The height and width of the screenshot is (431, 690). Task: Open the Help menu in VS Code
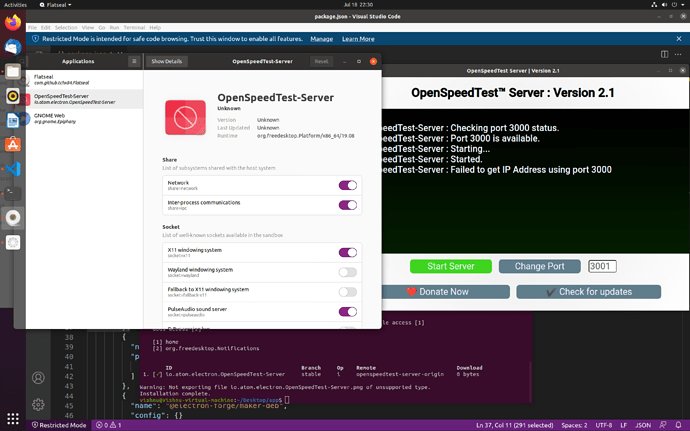pos(155,27)
